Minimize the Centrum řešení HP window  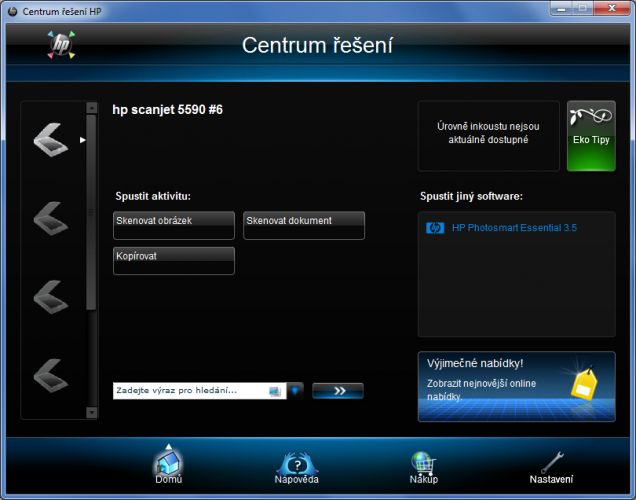coord(562,8)
